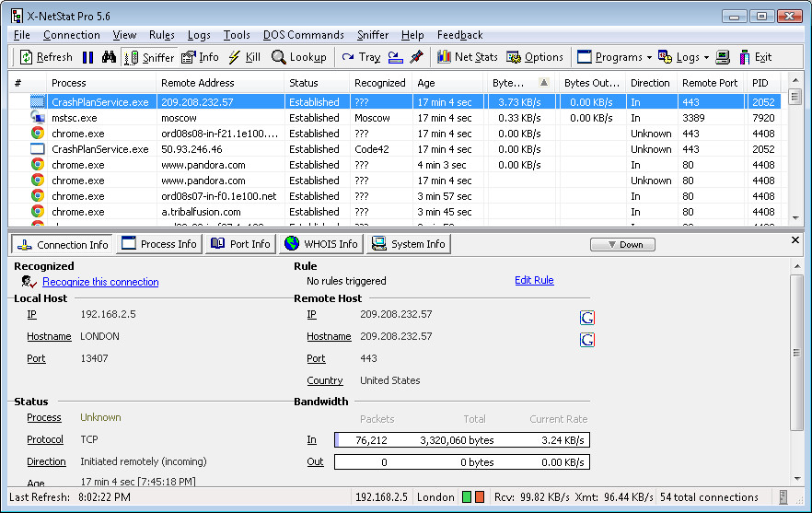The height and width of the screenshot is (513, 812).
Task: Select the Connection Info tab
Action: pos(63,244)
